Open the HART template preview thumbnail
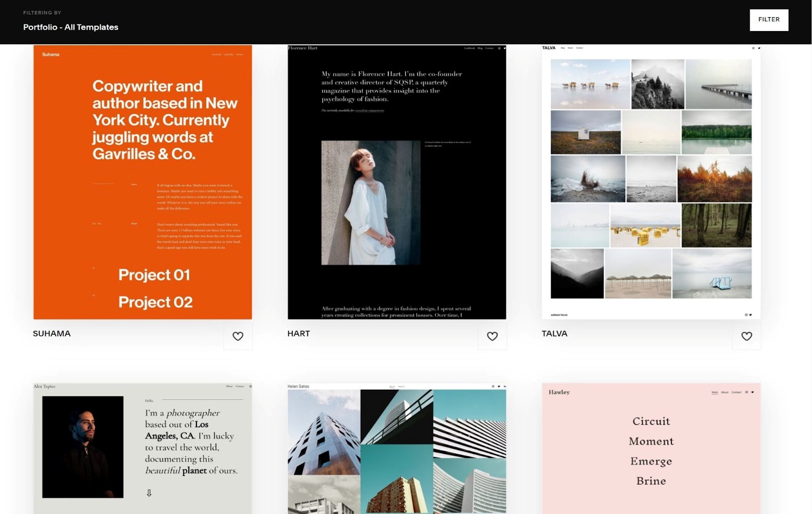 pyautogui.click(x=396, y=182)
